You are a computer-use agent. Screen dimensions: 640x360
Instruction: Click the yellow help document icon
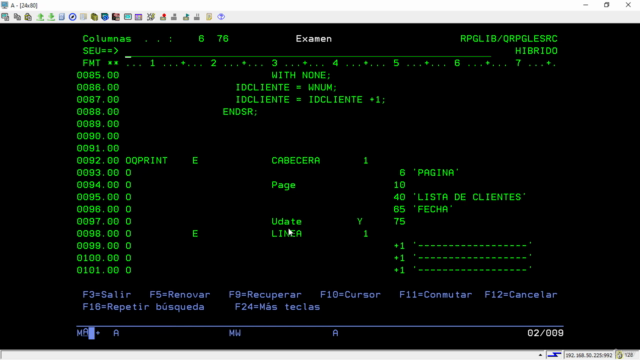coord(209,17)
